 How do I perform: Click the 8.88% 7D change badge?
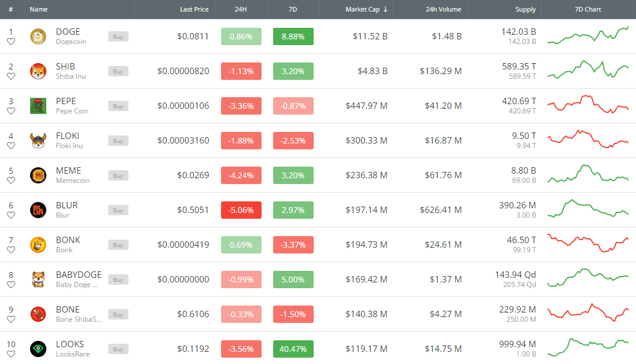tap(293, 36)
